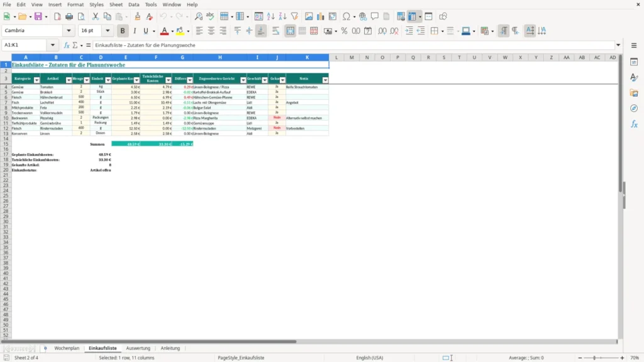Open the sidebar Gallery icon
The image size is (644, 362).
coord(634,93)
